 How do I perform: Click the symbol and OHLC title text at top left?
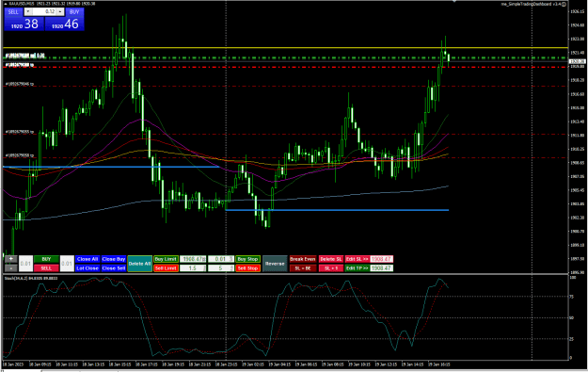click(x=52, y=4)
